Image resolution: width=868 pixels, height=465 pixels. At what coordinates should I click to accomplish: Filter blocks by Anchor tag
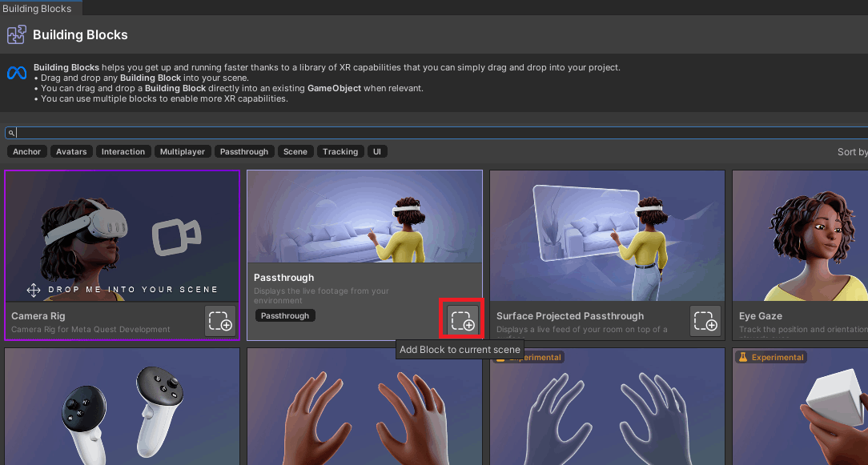pos(26,152)
